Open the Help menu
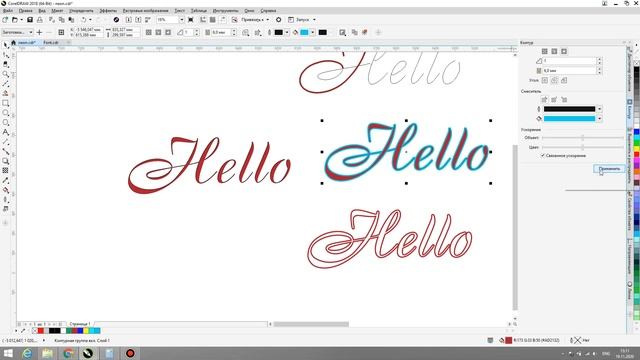The height and width of the screenshot is (360, 640). pyautogui.click(x=268, y=11)
